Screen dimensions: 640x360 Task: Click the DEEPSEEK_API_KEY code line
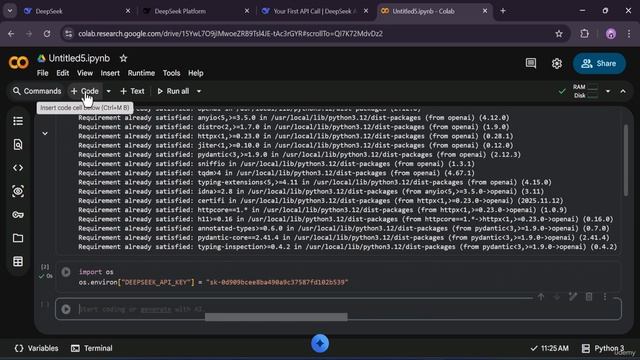[x=213, y=282]
